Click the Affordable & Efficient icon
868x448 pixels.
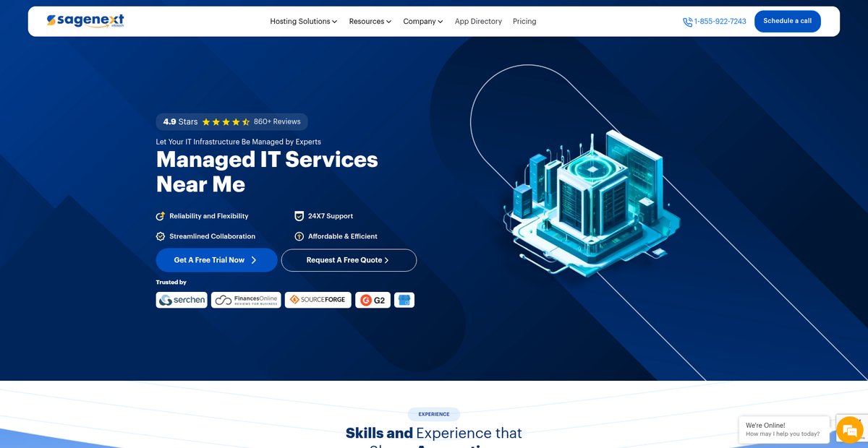tap(299, 236)
